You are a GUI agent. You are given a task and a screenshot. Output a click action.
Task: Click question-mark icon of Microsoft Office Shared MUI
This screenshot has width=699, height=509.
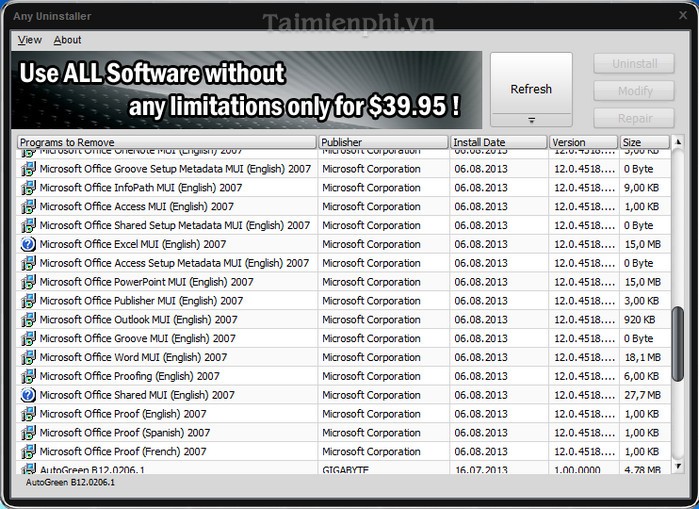point(28,395)
